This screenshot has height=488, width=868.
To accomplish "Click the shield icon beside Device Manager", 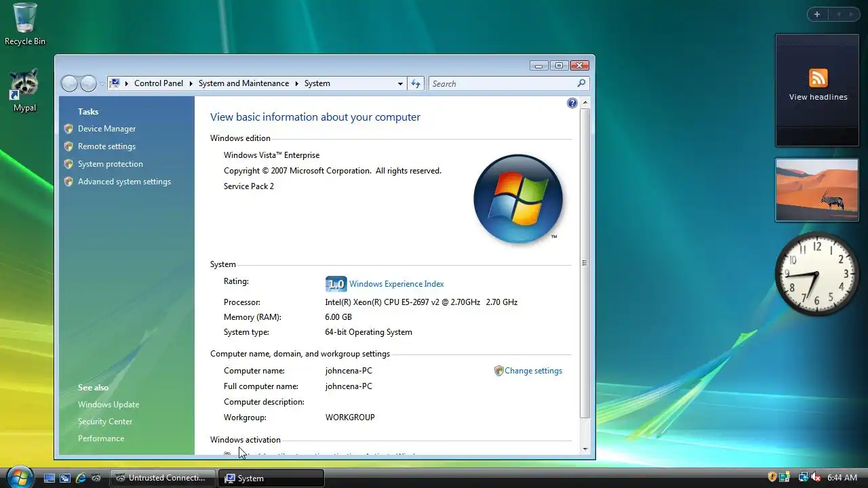I will [68, 129].
